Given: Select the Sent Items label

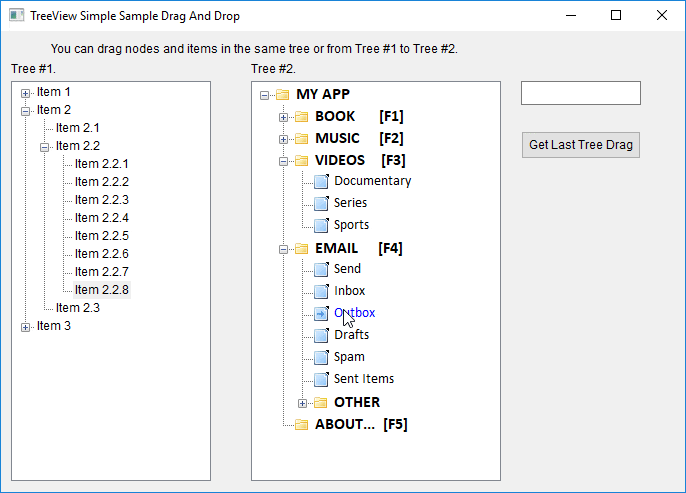Looking at the screenshot, I should coord(364,378).
